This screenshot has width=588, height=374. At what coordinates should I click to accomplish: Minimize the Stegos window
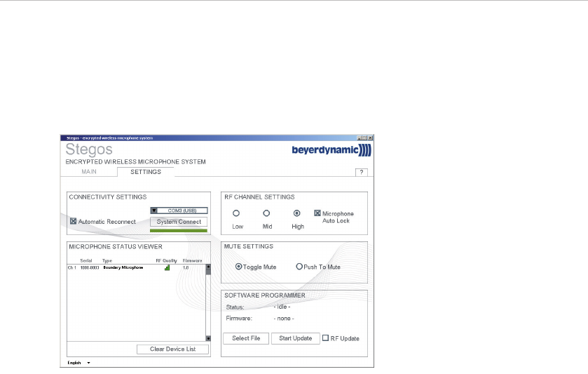[360, 138]
